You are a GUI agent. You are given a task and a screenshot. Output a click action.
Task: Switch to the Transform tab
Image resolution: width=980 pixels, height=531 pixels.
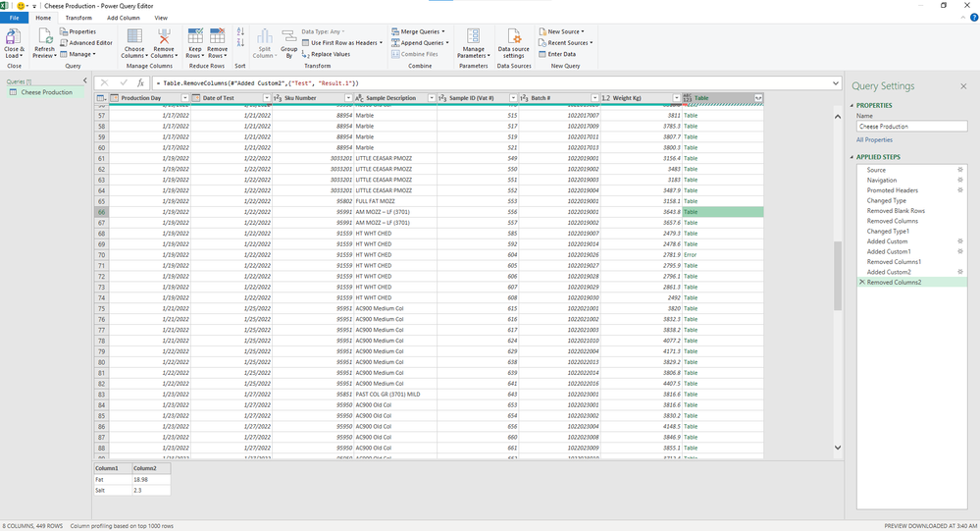pyautogui.click(x=78, y=18)
